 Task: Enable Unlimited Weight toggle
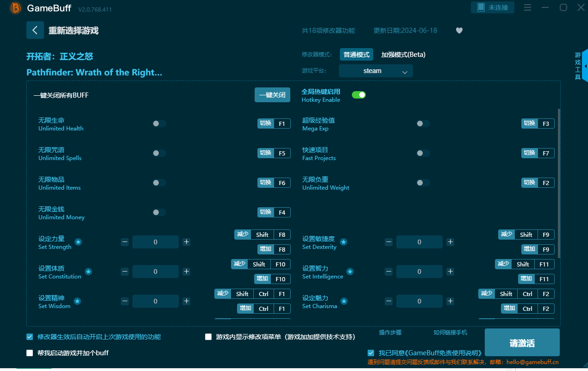pos(423,183)
